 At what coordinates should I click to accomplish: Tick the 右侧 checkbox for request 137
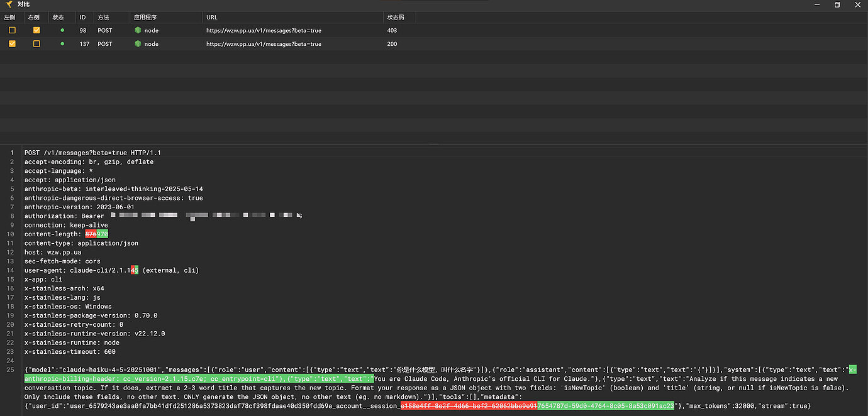coord(36,44)
